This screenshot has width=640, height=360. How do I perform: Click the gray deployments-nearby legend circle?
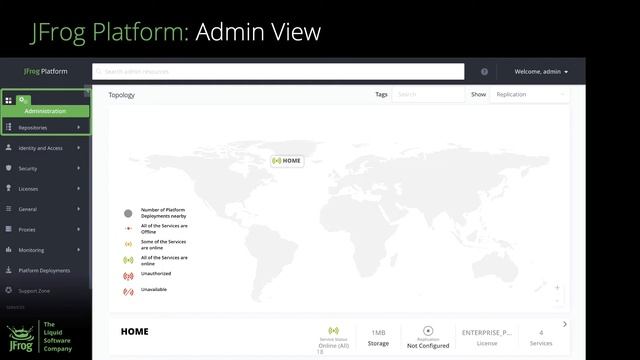(128, 213)
